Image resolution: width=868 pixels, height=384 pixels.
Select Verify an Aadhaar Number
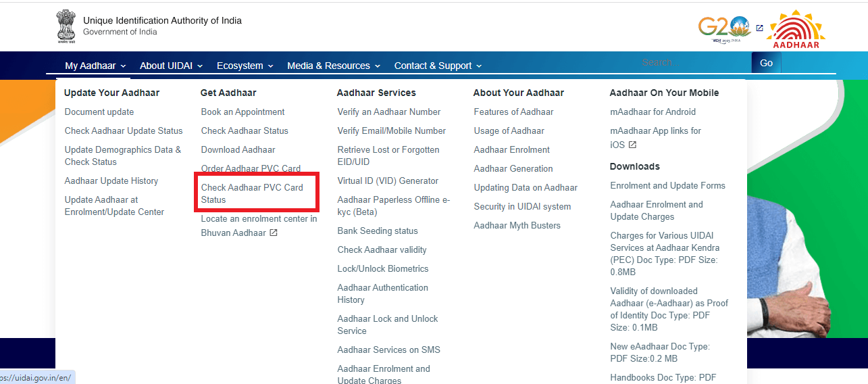pos(389,112)
